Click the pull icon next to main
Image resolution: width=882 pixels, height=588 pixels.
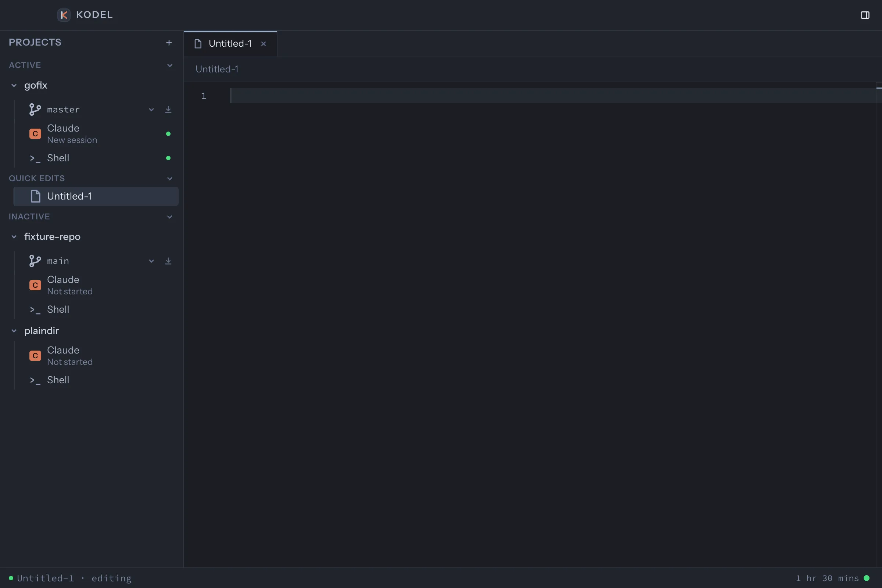click(x=168, y=261)
